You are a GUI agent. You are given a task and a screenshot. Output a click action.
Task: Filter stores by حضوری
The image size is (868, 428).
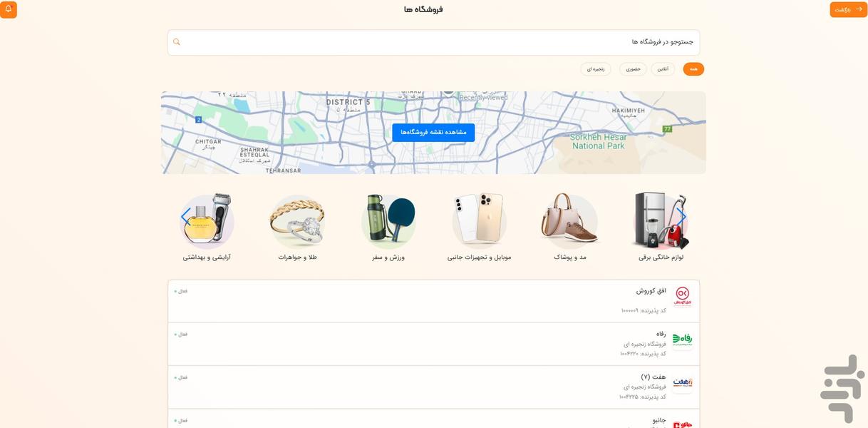coord(633,69)
